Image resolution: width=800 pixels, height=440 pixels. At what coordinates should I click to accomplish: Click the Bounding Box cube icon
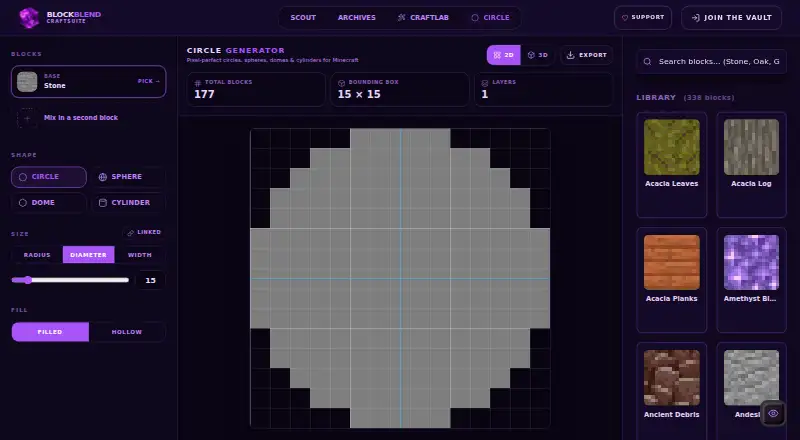click(x=341, y=83)
